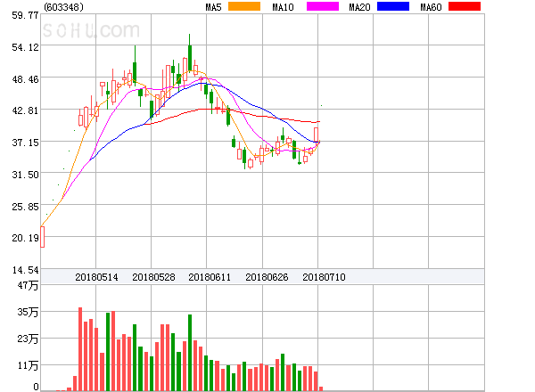Click the orange MA5 legend swatch

click(x=245, y=7)
